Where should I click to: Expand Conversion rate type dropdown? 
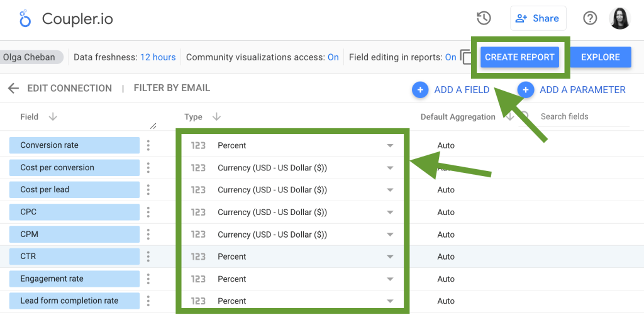(x=390, y=145)
